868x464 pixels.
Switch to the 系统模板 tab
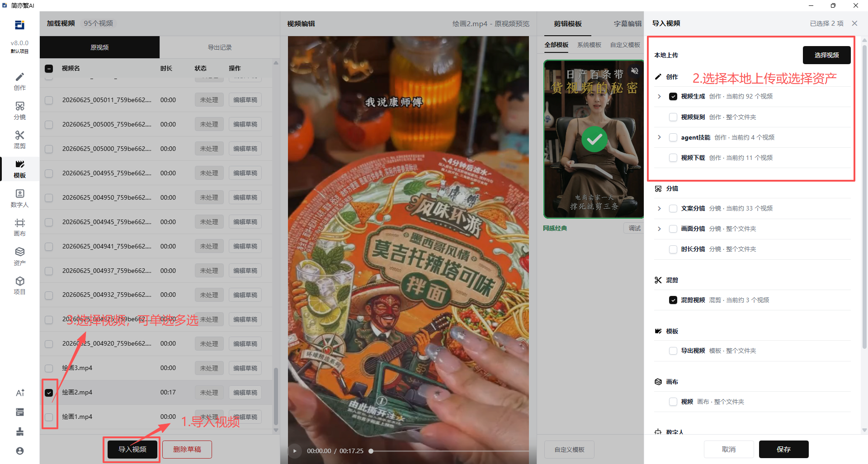tap(589, 45)
